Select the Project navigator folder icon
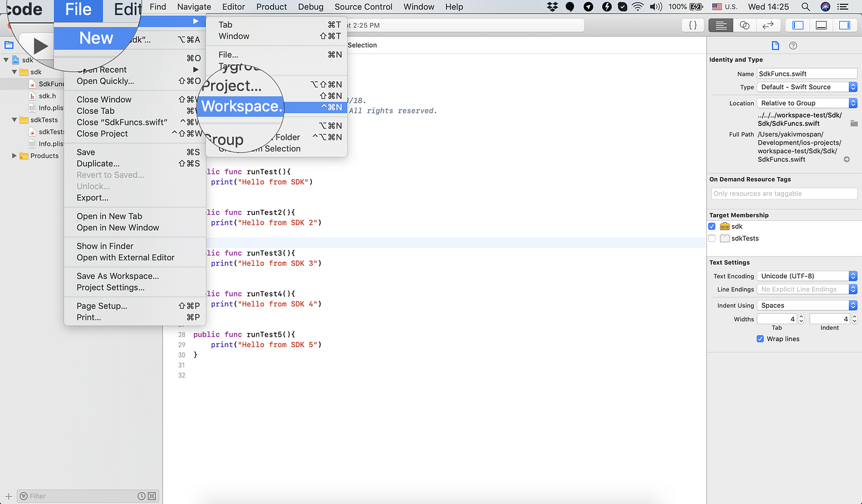This screenshot has height=504, width=862. click(9, 45)
